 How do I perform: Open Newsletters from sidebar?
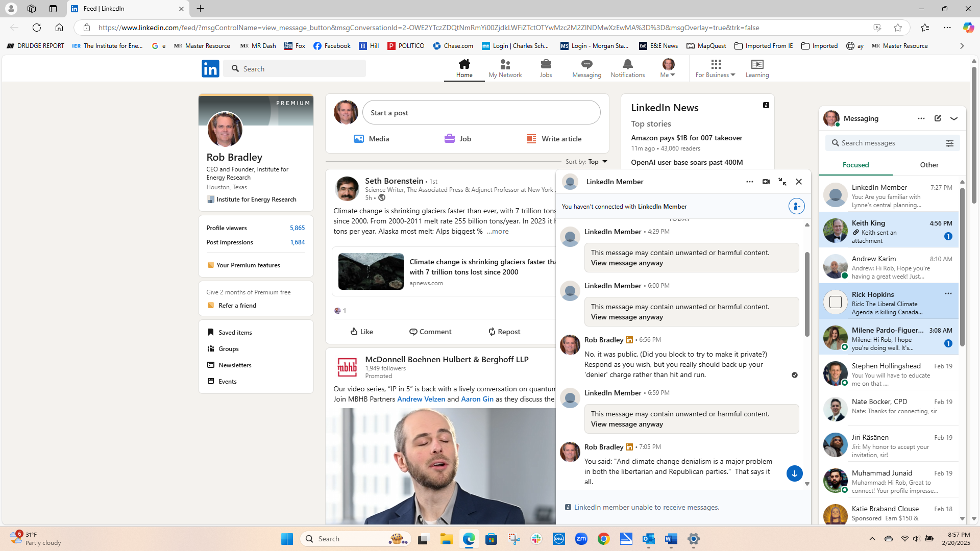[x=229, y=365]
